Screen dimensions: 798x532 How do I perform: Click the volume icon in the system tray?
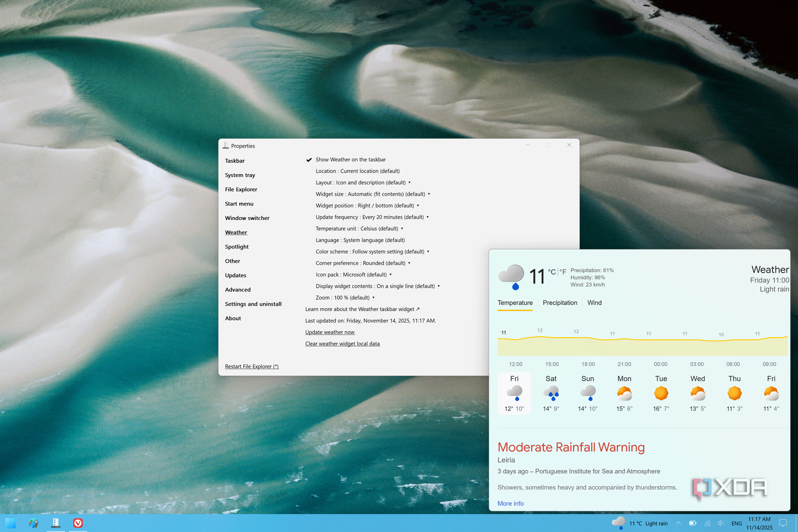[721, 523]
